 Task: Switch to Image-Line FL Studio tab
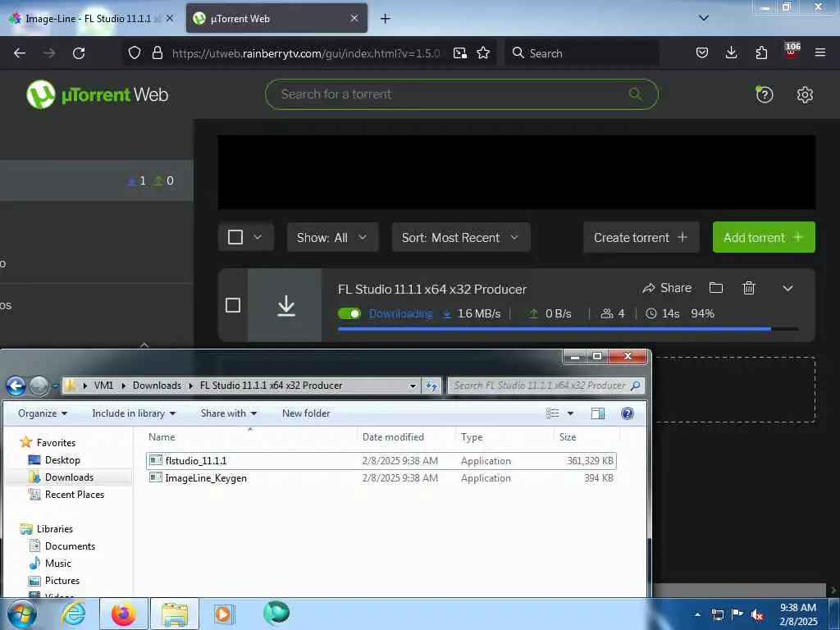click(x=89, y=18)
